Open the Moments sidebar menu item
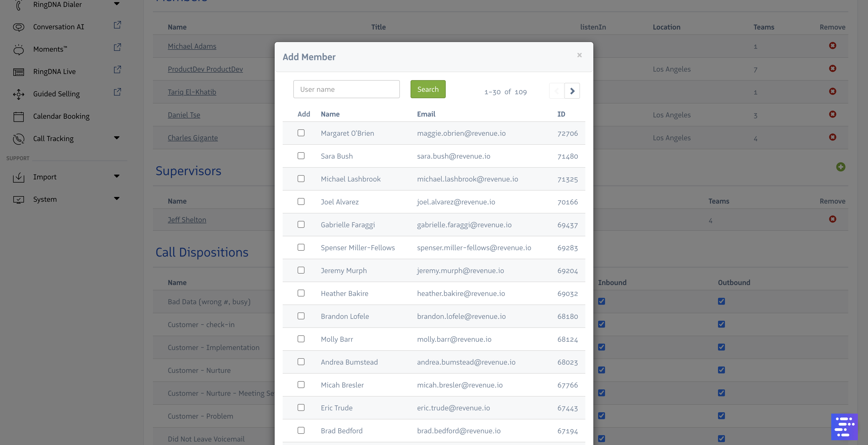 coord(50,49)
